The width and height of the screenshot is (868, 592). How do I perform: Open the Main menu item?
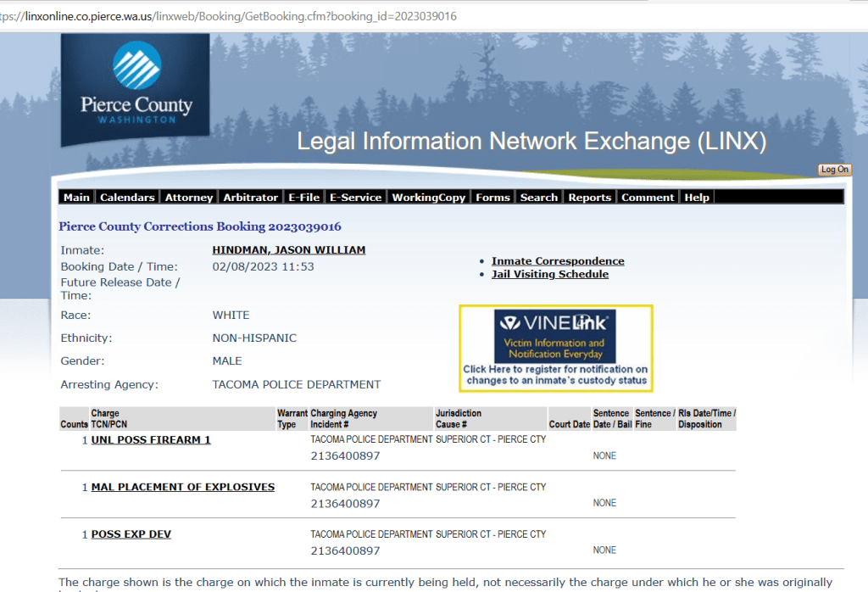coord(76,197)
